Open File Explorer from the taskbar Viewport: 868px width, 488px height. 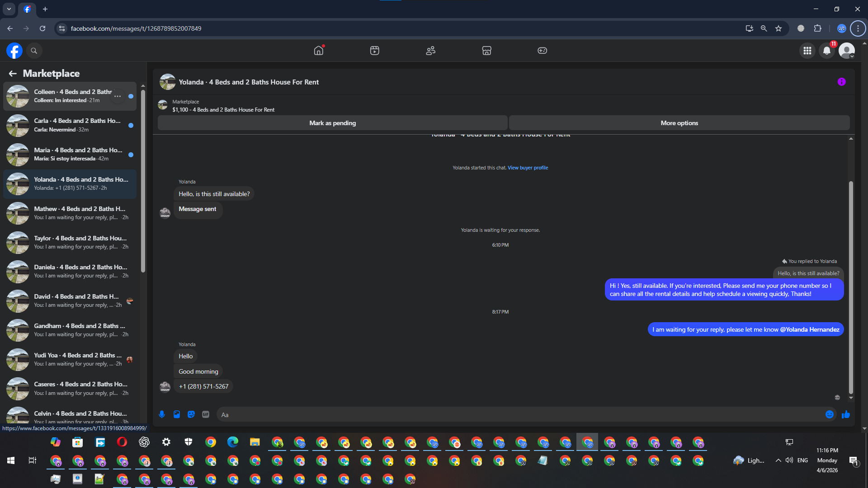[x=255, y=442]
